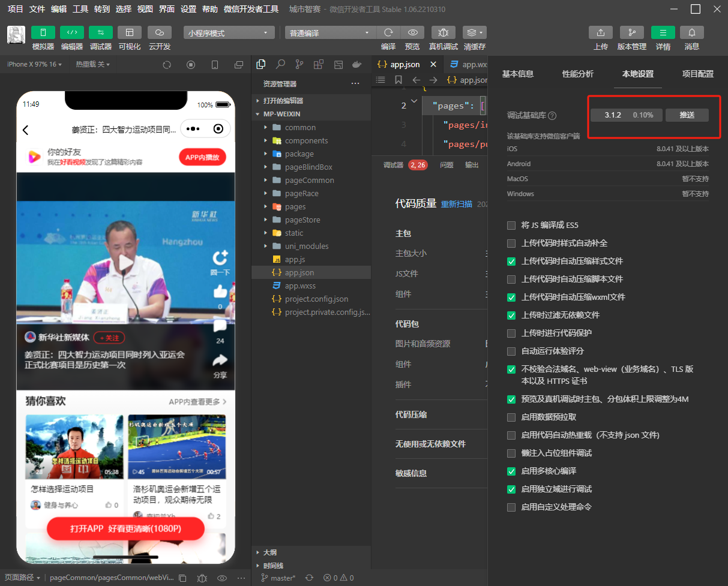728x586 pixels.
Task: Open the 项目 menu
Action: coord(15,9)
